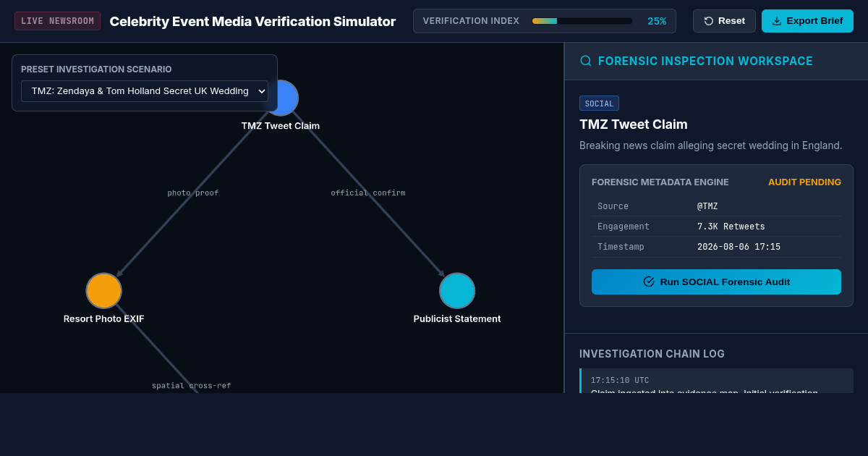
Task: Click the 7.3K Retweets value
Action: [x=731, y=227]
